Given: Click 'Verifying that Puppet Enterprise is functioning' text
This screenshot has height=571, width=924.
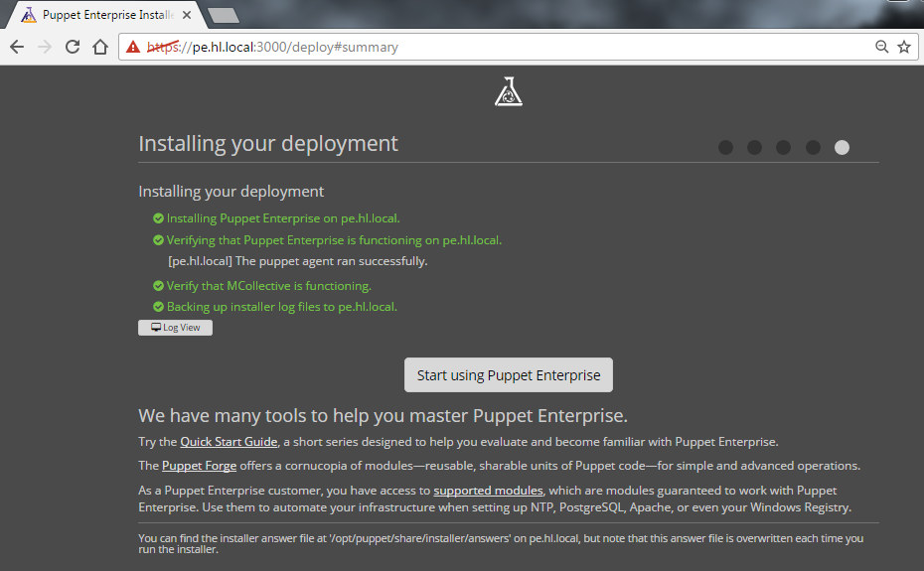Looking at the screenshot, I should pos(334,240).
